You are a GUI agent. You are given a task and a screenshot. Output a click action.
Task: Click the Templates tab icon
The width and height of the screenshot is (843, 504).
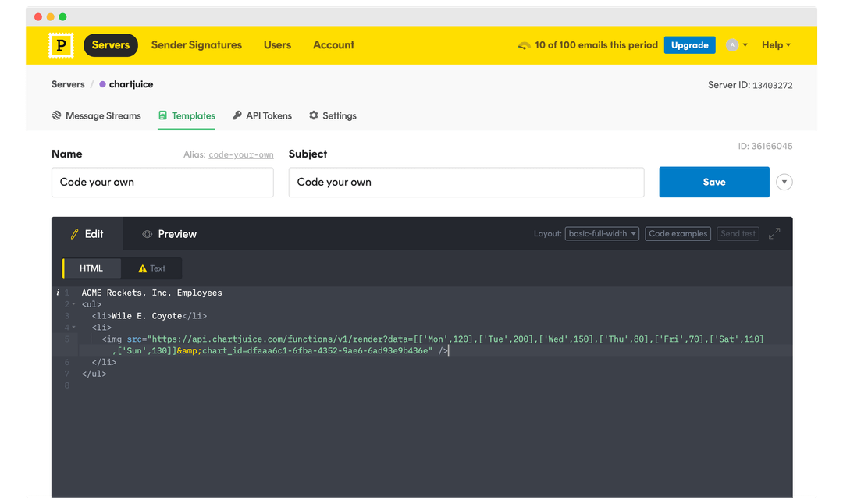click(x=162, y=115)
